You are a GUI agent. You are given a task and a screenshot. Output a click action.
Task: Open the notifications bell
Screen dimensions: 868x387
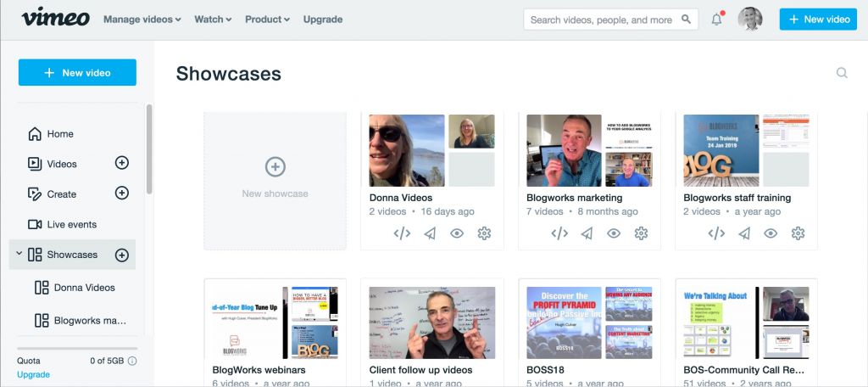(x=717, y=20)
